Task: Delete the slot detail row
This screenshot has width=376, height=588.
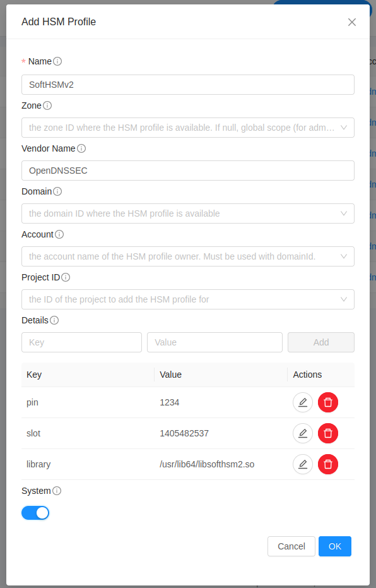Action: click(x=327, y=433)
